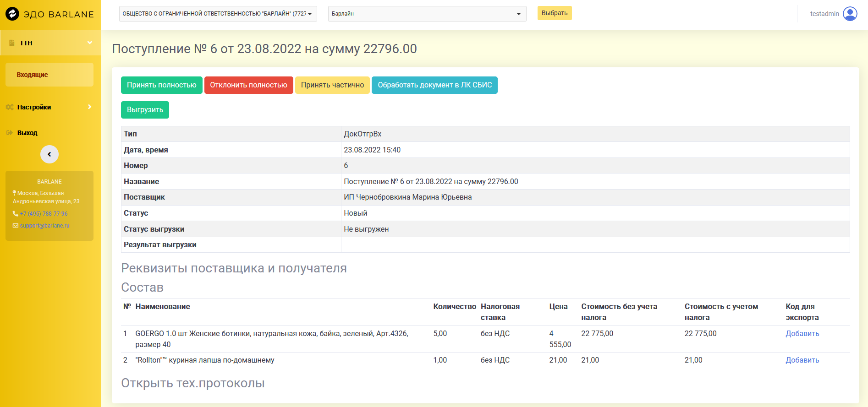Expand the ТТН menu chevron
This screenshot has width=868, height=407.
point(90,43)
